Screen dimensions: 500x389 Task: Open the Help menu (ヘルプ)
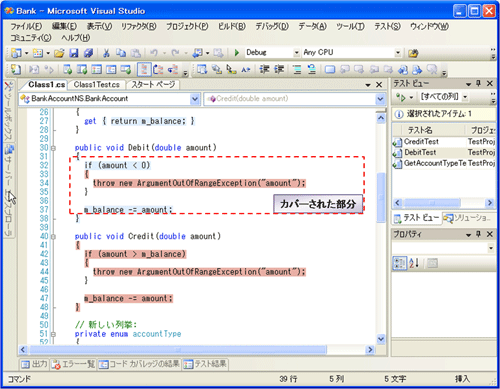click(x=76, y=38)
